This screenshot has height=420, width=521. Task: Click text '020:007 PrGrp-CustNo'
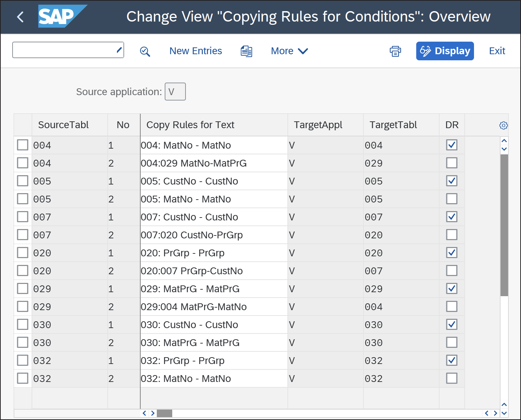[192, 271]
